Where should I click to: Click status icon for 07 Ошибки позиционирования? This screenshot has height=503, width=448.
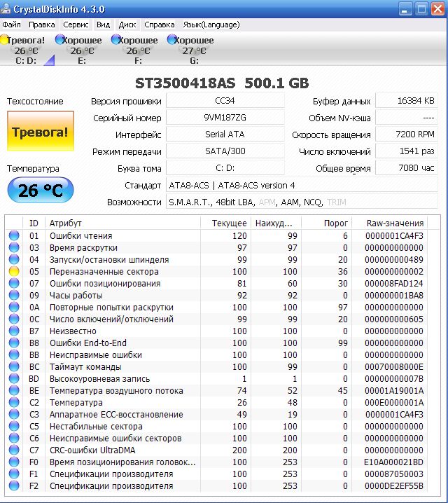point(14,283)
